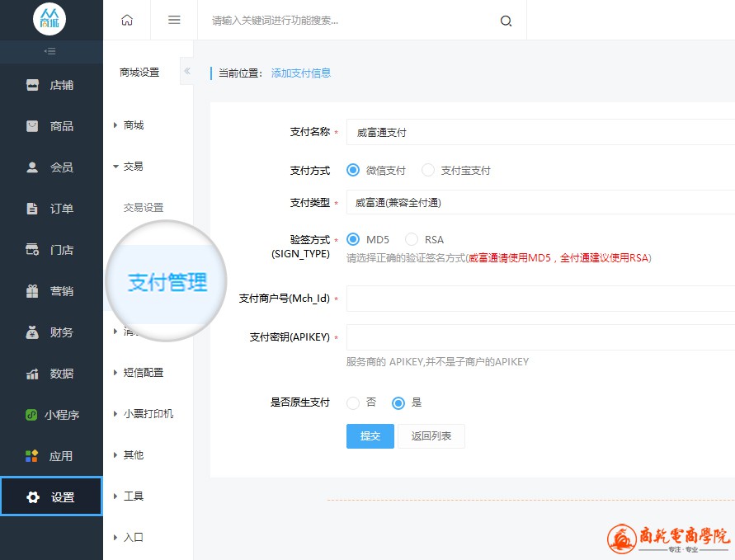Viewport: 735px width, 560px height.
Task: Choose RSA signature type
Action: point(412,239)
